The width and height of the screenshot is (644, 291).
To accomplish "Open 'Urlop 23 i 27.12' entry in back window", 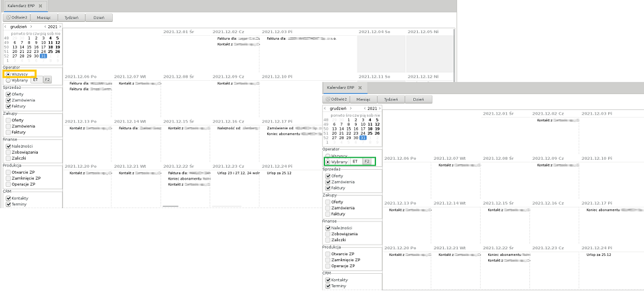I will [x=238, y=173].
